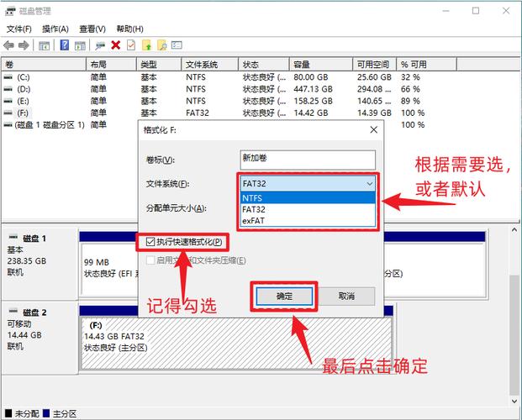Click 确定 to confirm formatting
522x420 pixels.
point(284,297)
